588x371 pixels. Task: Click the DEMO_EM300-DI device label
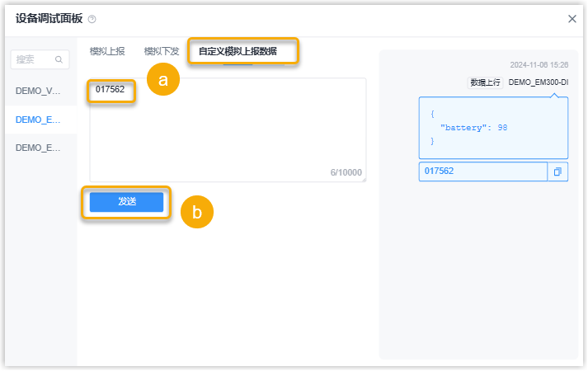pyautogui.click(x=539, y=82)
